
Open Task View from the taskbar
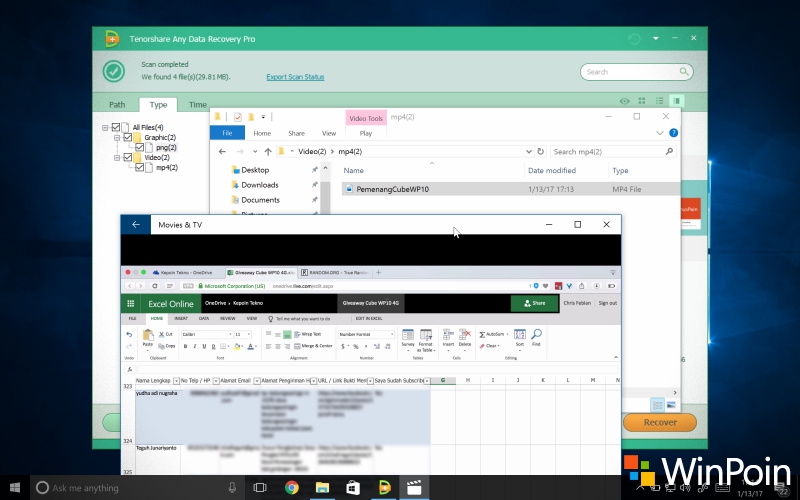[x=260, y=488]
